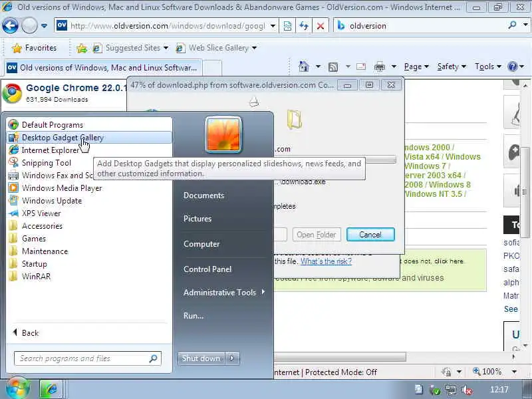Open the shut down options arrow
The height and width of the screenshot is (399, 532).
pyautogui.click(x=232, y=358)
